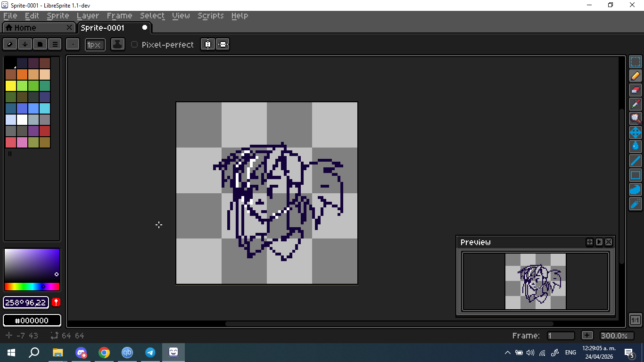Click the down-arrow icon in the context bar
Image resolution: width=644 pixels, height=362 pixels.
25,44
